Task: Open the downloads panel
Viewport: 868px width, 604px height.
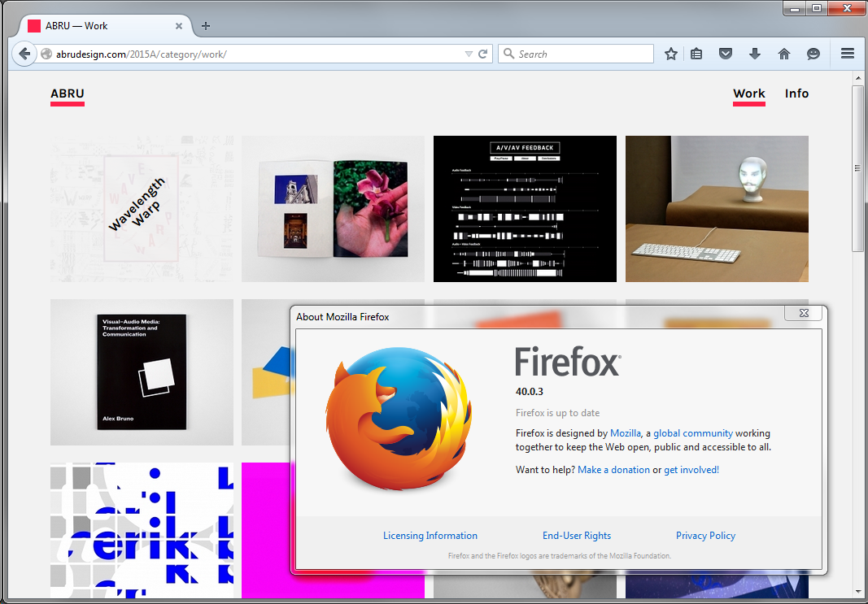Action: [x=755, y=53]
